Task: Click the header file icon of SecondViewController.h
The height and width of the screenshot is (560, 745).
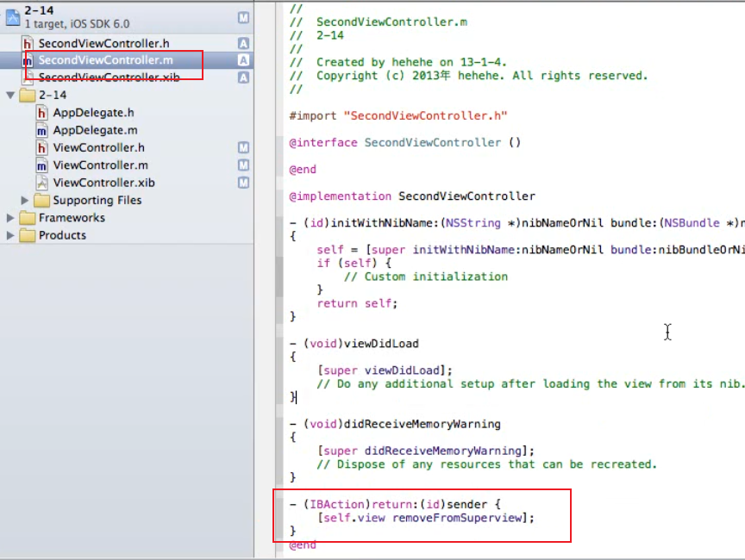Action: click(28, 44)
